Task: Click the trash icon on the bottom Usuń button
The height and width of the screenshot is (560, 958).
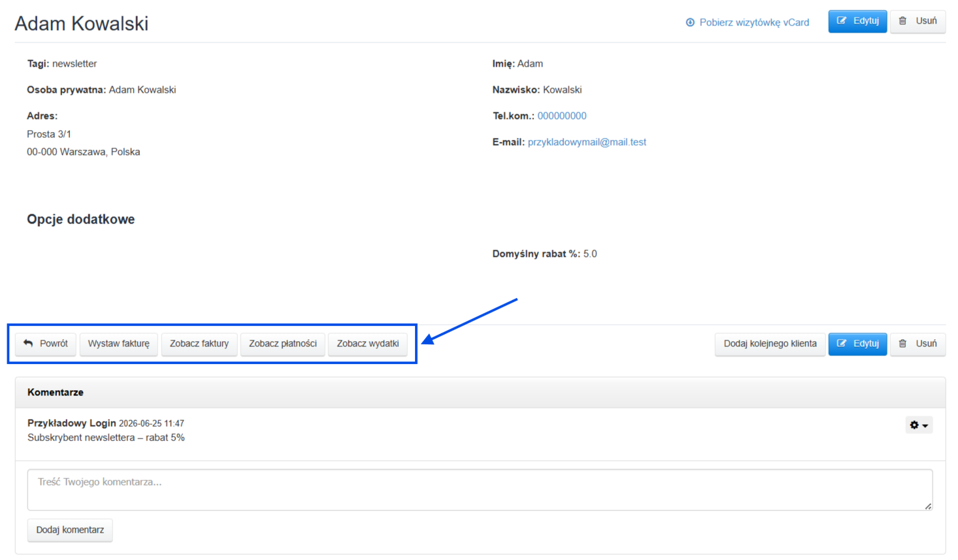Action: click(902, 344)
